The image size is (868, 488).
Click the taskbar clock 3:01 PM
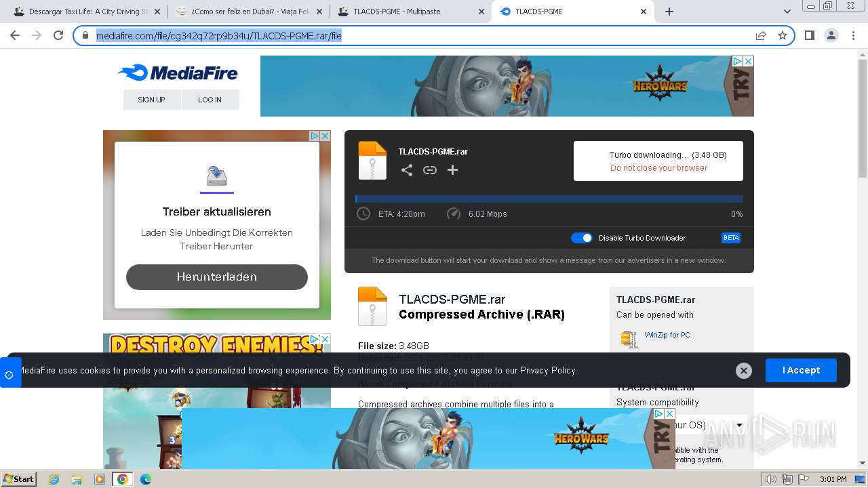pyautogui.click(x=833, y=479)
